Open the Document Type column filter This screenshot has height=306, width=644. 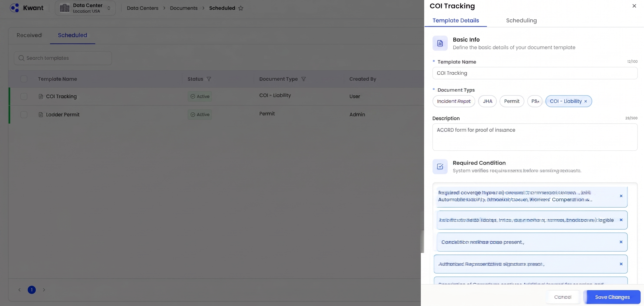click(304, 79)
